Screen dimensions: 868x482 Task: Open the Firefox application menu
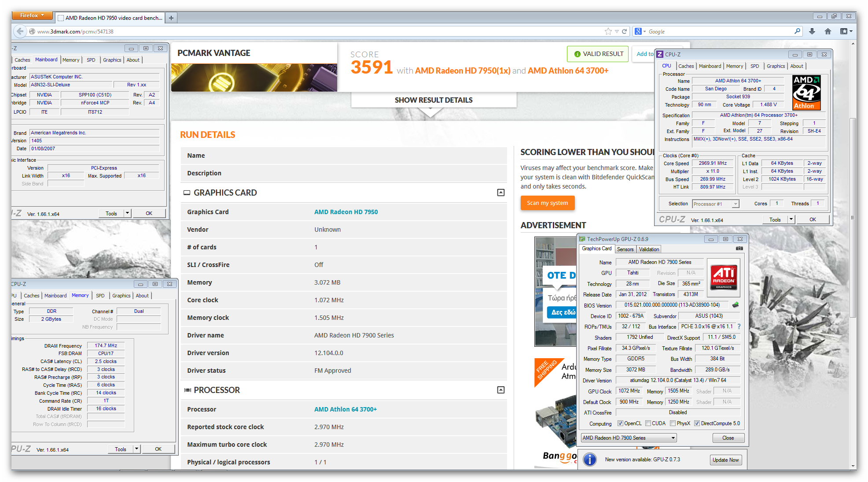click(32, 15)
